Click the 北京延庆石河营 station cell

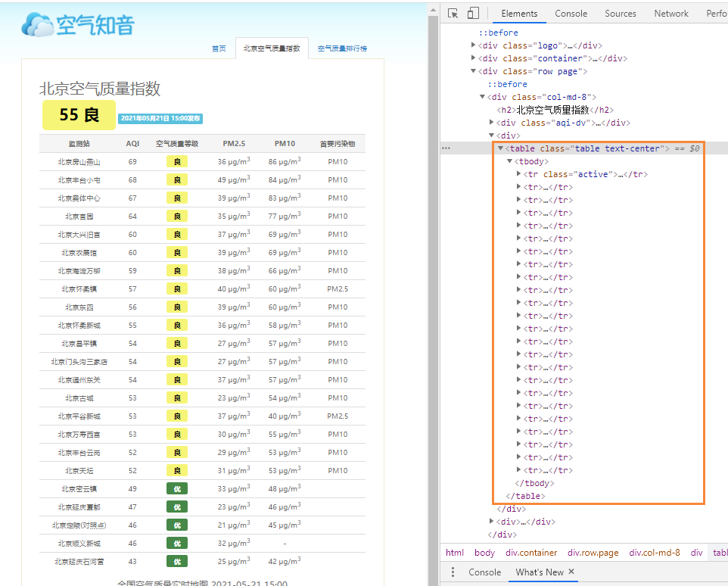pos(79,561)
